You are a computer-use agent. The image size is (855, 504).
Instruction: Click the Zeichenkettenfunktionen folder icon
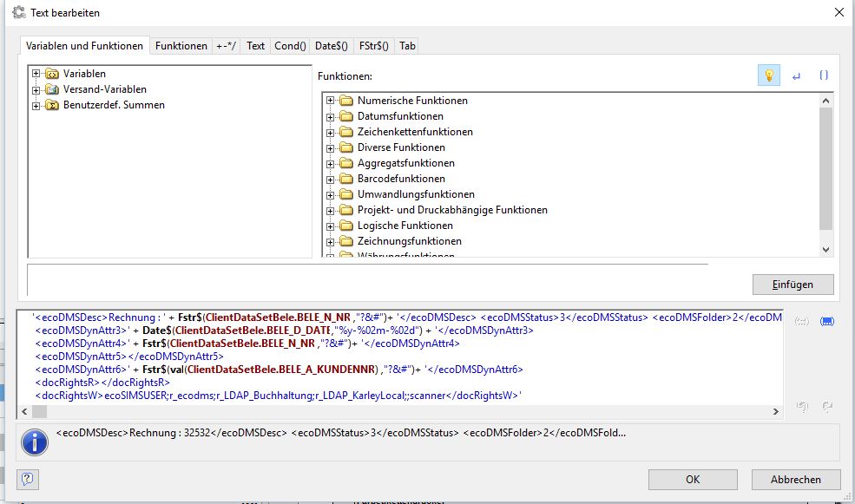click(x=346, y=132)
